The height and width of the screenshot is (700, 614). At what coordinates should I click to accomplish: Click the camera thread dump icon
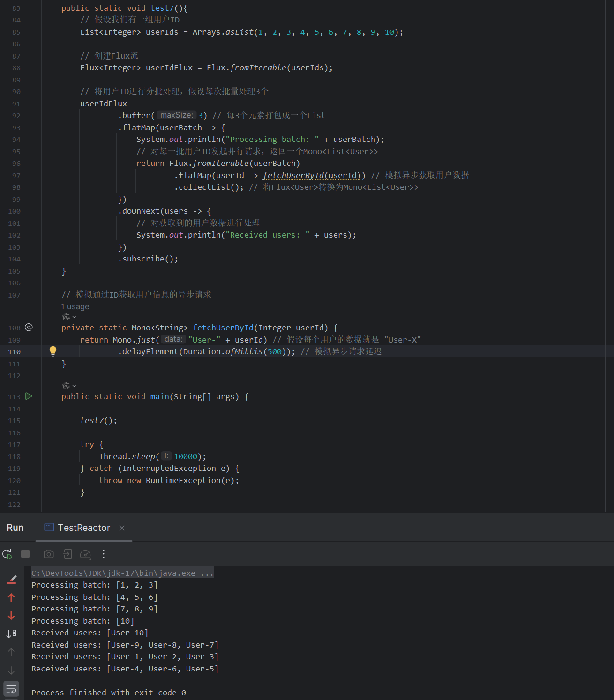pyautogui.click(x=49, y=554)
